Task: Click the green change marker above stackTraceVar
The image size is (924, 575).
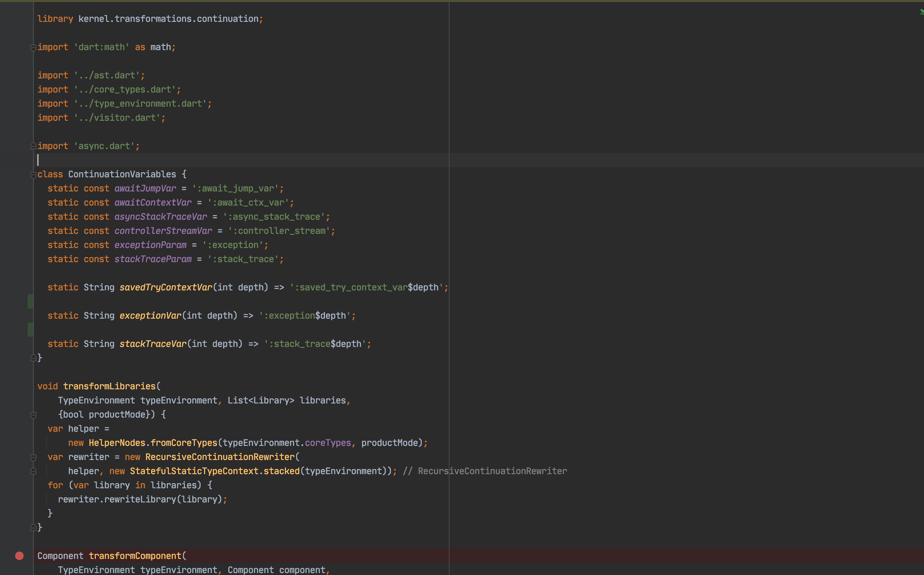Action: coord(31,329)
